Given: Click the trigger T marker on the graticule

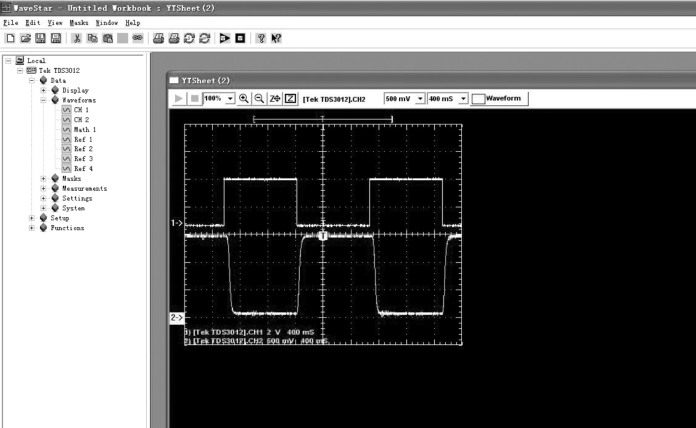Looking at the screenshot, I should pos(323,236).
